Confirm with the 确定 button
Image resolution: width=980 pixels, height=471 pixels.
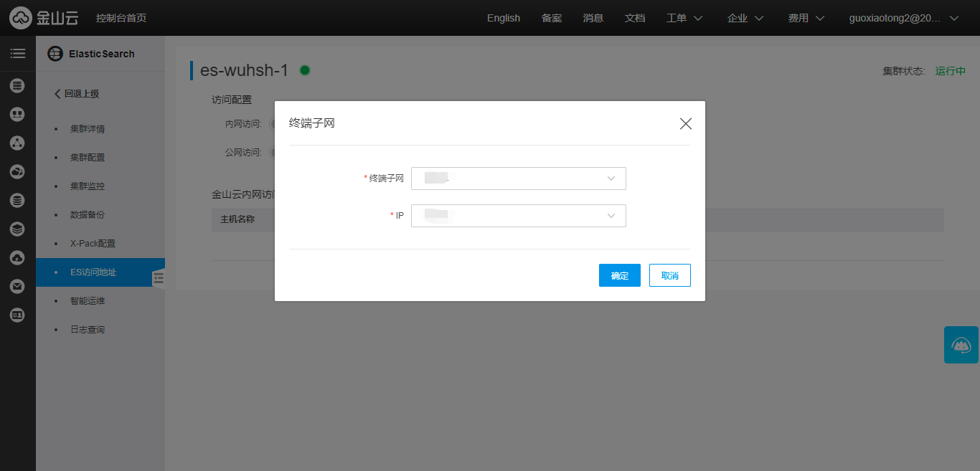[620, 275]
